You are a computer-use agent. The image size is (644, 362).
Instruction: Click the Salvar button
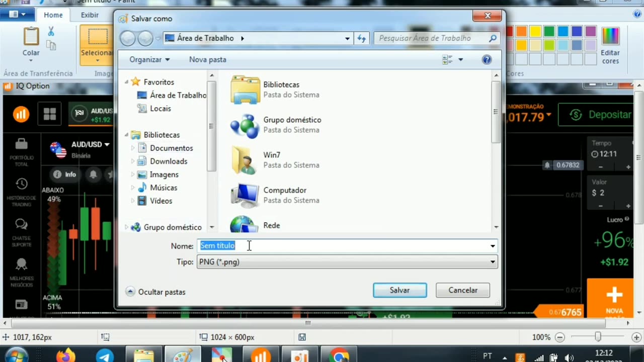click(400, 290)
